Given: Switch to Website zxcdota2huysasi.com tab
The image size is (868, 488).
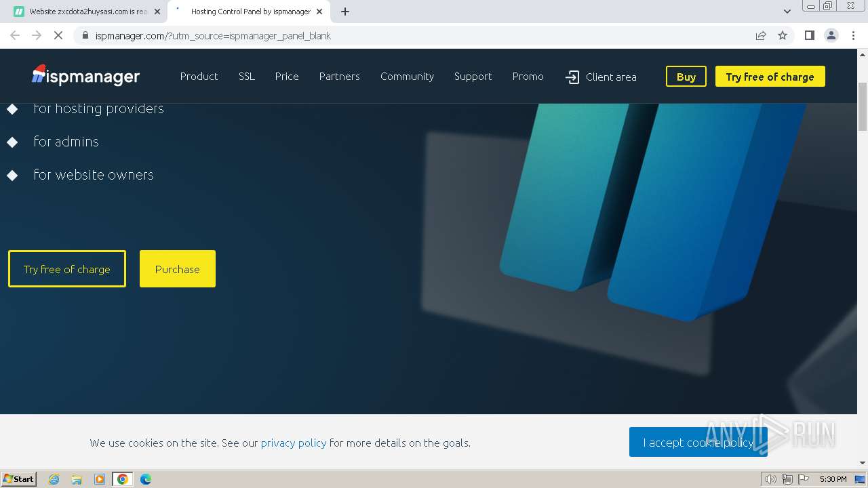Looking at the screenshot, I should (x=86, y=12).
